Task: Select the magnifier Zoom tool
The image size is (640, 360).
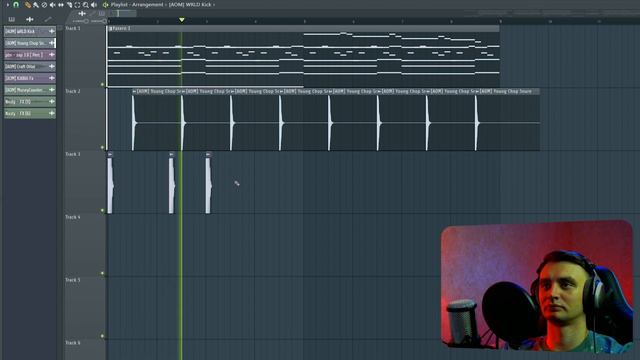Action: click(86, 5)
